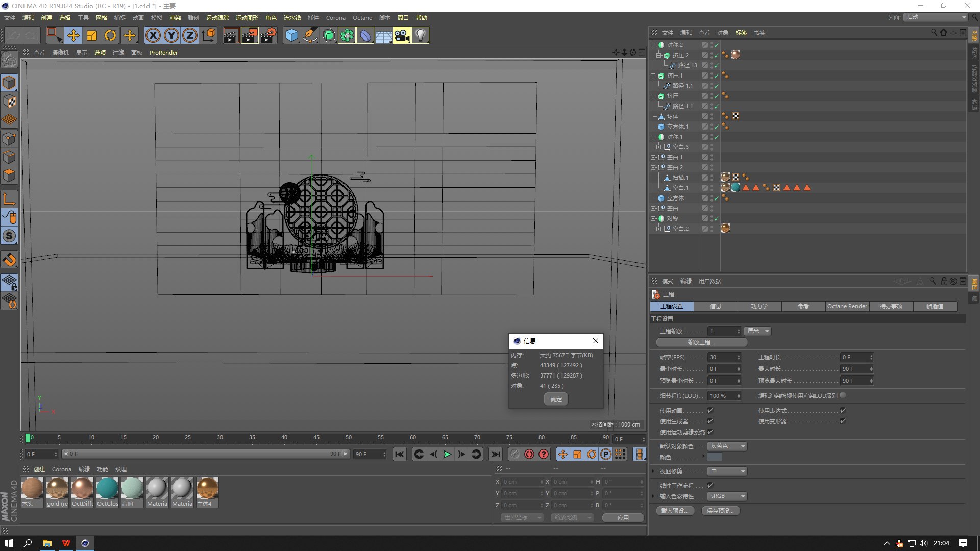The height and width of the screenshot is (551, 980).
Task: Open the 界面 layout dropdown showing 启动
Action: click(936, 17)
